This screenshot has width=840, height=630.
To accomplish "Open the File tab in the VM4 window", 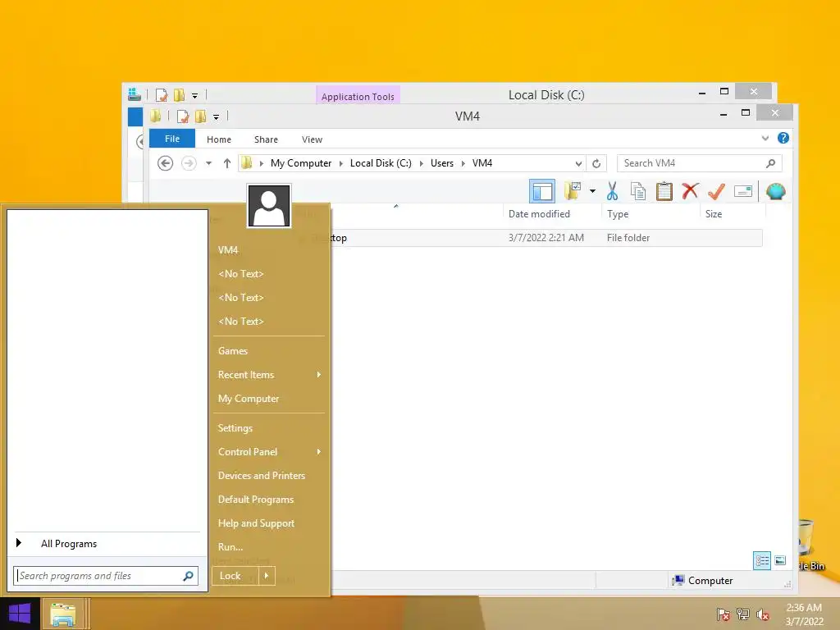I will pos(172,139).
